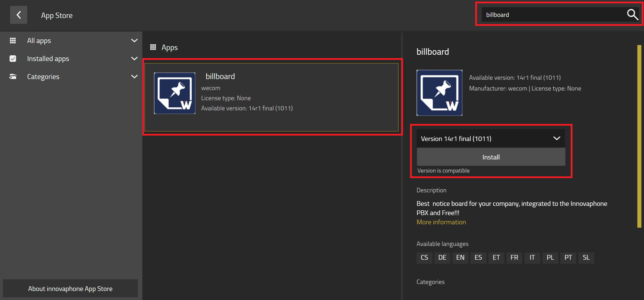644x300 pixels.
Task: Click About innovaphone App Store button
Action: click(x=70, y=289)
